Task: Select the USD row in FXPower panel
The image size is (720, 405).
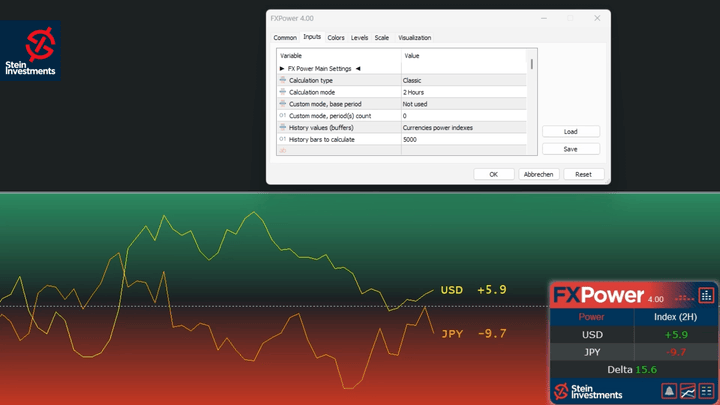Action: coord(634,335)
